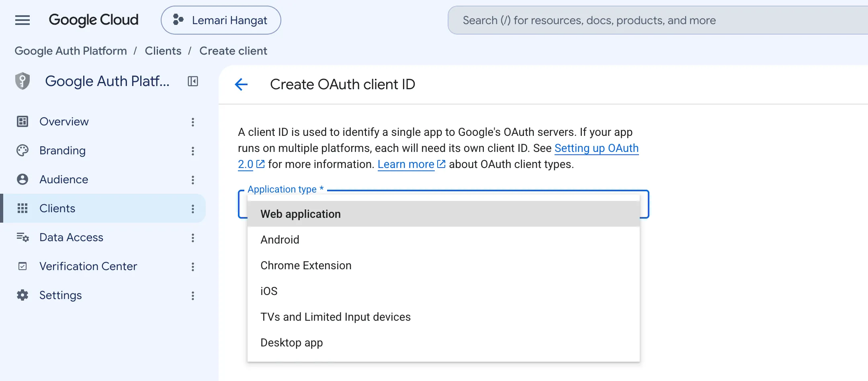Open the Setting up OAuth link

pyautogui.click(x=596, y=148)
